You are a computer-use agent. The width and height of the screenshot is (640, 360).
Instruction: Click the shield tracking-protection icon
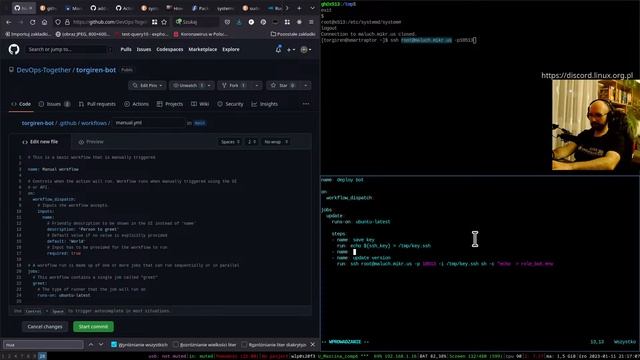pyautogui.click(x=58, y=22)
